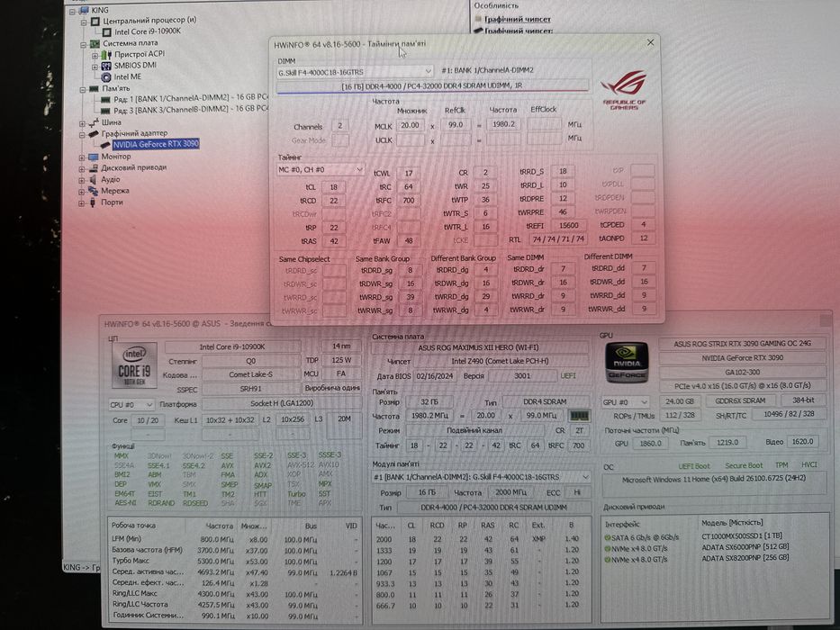Image resolution: width=840 pixels, height=630 pixels.
Task: Close the Таймінги пам'яті window
Action: [650, 42]
